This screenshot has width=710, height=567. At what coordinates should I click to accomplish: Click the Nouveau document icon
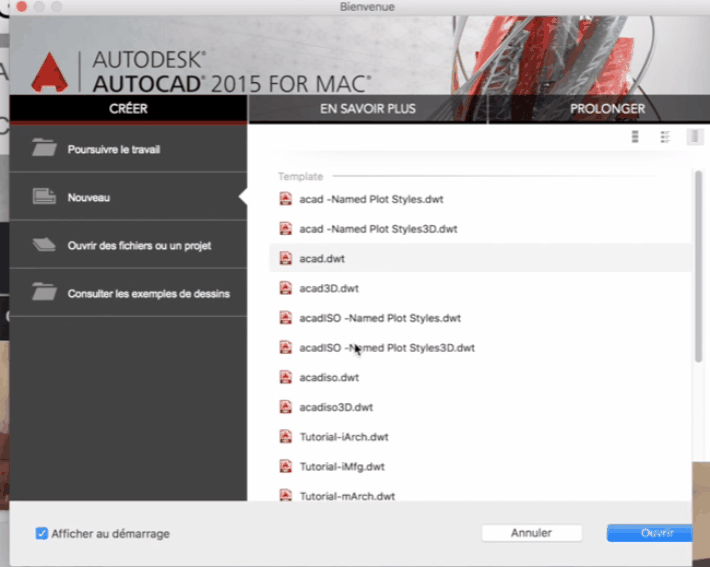point(44,196)
